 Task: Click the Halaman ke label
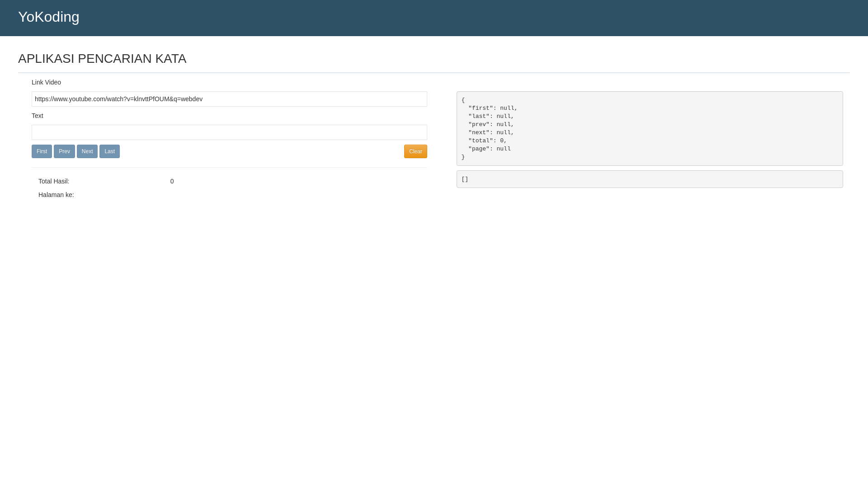[x=56, y=195]
